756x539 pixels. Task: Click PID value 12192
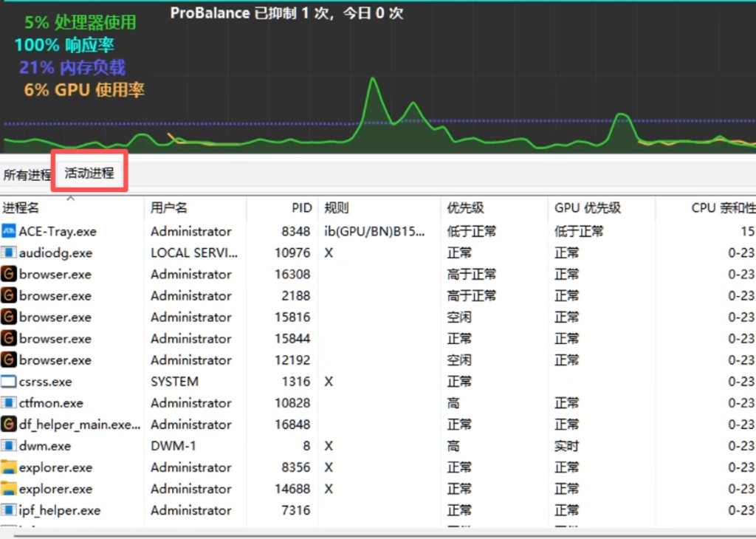click(x=292, y=360)
